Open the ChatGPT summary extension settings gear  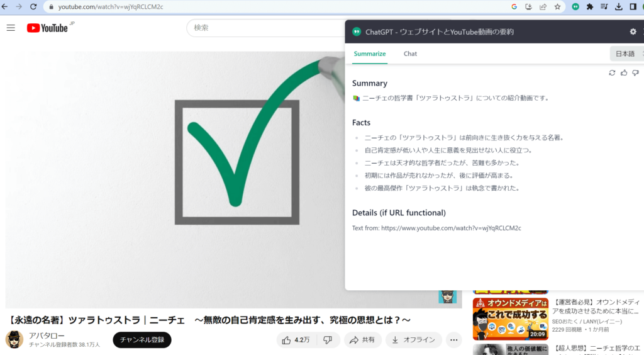point(633,31)
